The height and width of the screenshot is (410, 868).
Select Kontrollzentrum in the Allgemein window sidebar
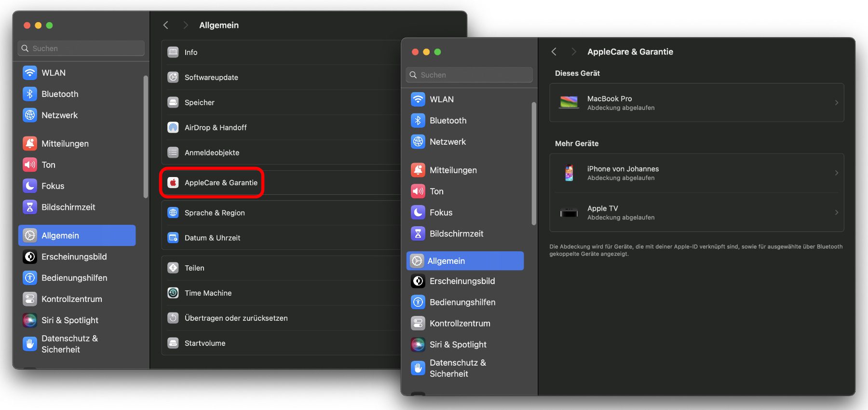pos(71,299)
